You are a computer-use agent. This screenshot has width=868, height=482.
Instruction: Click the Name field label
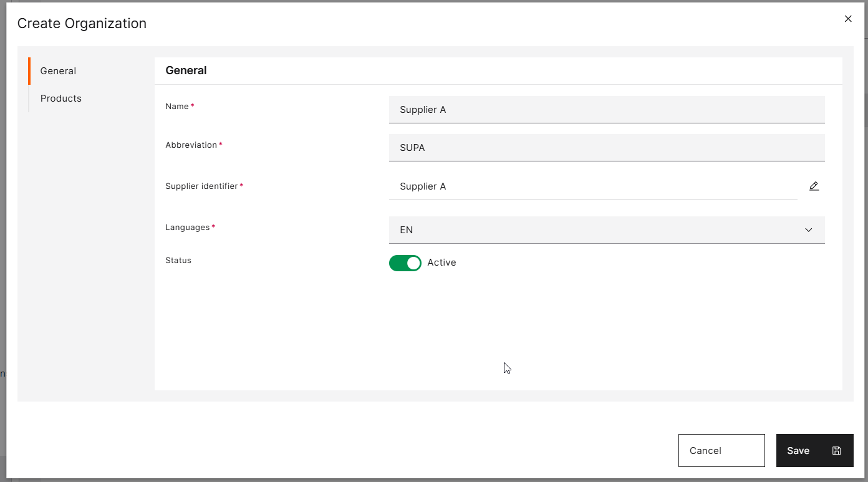point(177,107)
